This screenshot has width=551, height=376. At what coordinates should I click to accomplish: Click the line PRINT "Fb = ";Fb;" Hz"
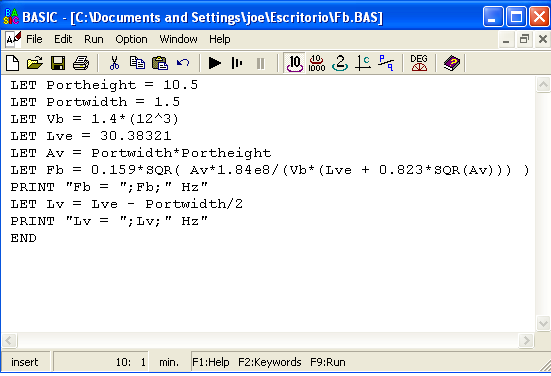click(109, 187)
